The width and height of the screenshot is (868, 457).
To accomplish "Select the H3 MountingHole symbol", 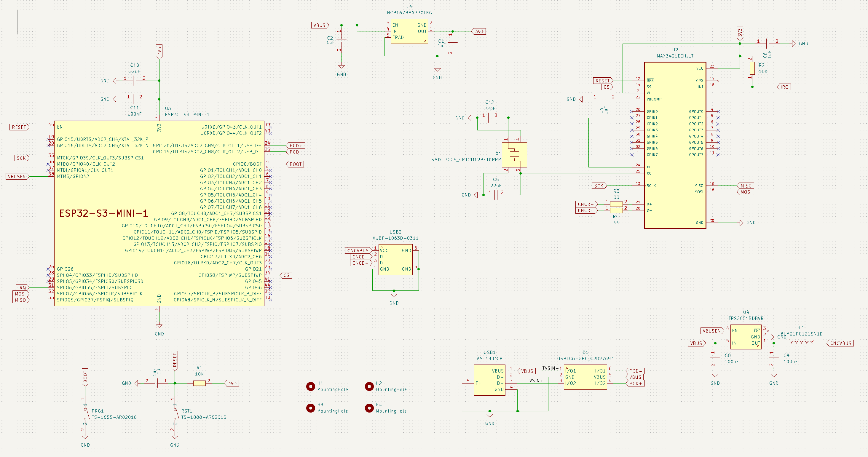I will [310, 408].
